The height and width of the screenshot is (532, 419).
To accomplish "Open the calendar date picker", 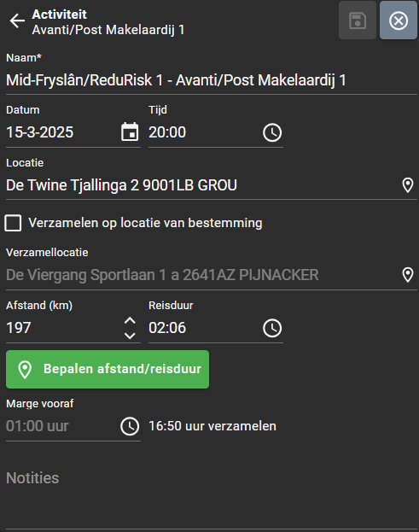I will [x=130, y=132].
